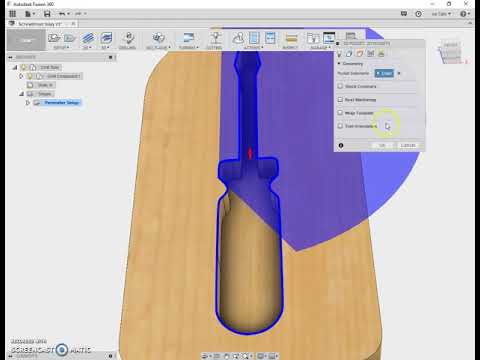Open the ACTIONS dropdown menu
Viewport: 480px width, 360px height.
[254, 48]
